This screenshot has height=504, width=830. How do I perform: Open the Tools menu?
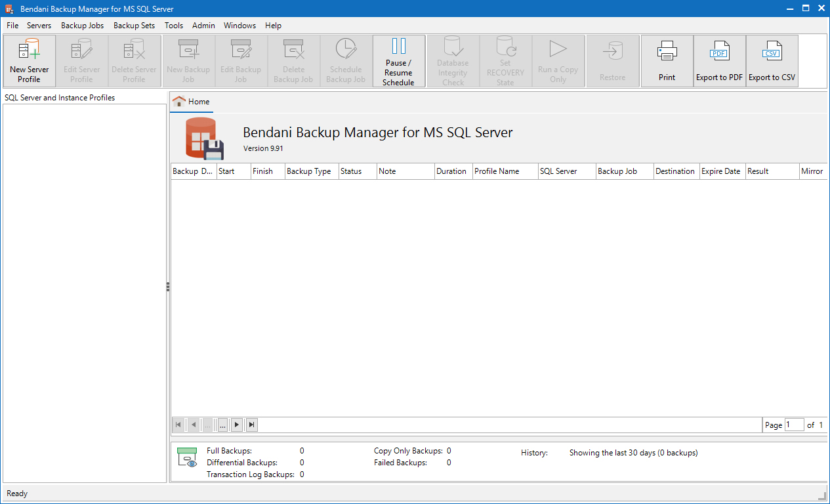click(x=174, y=26)
